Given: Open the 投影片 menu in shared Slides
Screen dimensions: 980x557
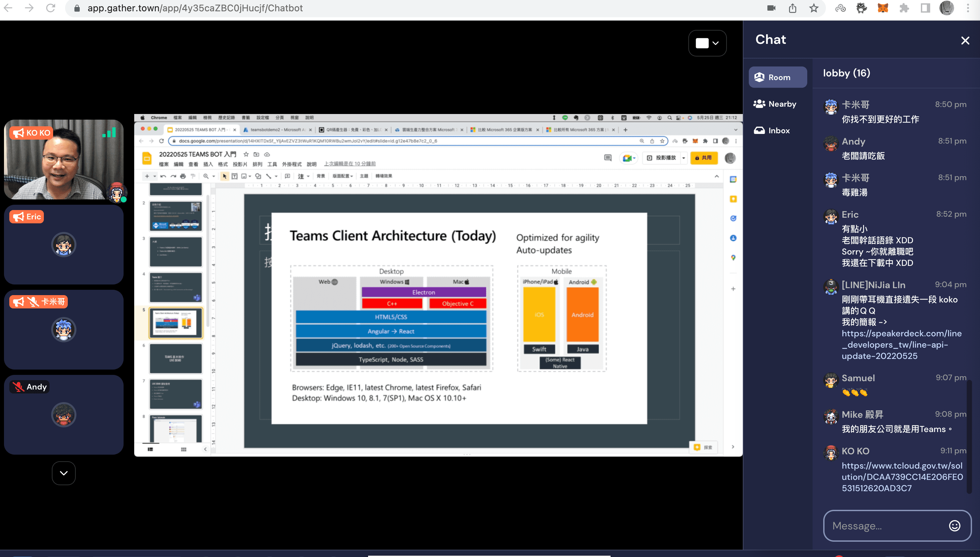Looking at the screenshot, I should coord(240,164).
